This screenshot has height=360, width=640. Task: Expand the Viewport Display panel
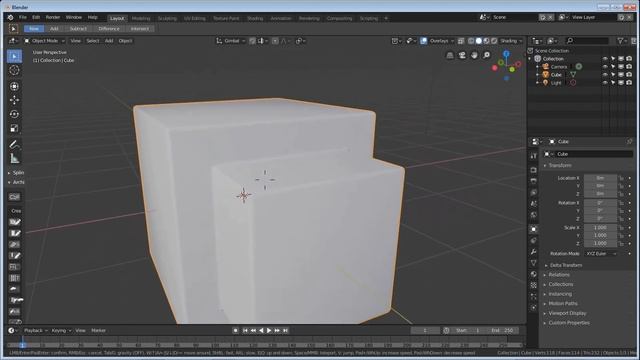coord(567,313)
